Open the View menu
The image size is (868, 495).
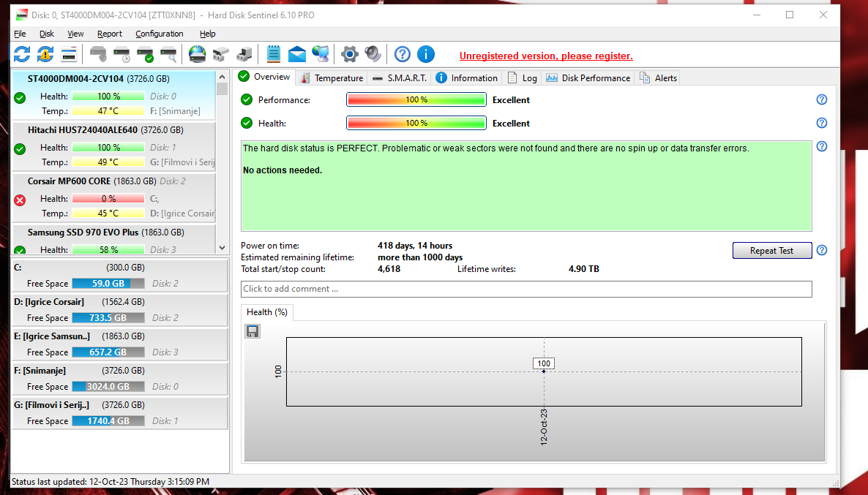75,34
